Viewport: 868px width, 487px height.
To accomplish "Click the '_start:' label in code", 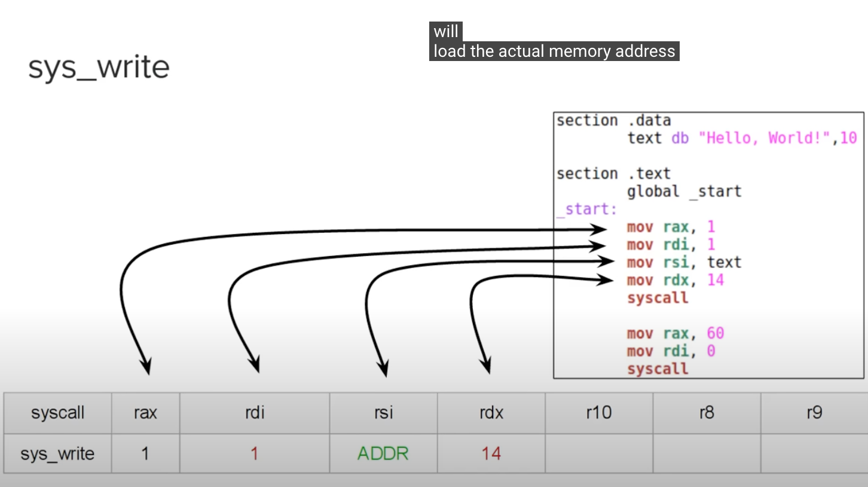I will (587, 209).
